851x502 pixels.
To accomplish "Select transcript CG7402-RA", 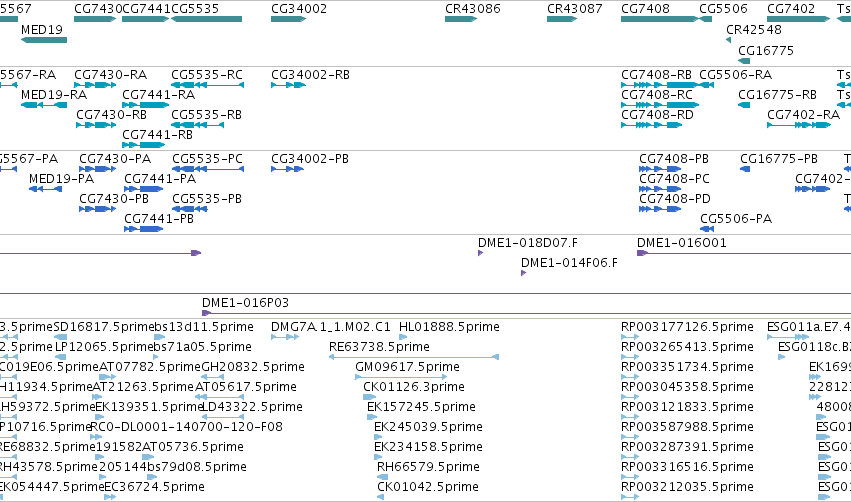I will pyautogui.click(x=798, y=125).
